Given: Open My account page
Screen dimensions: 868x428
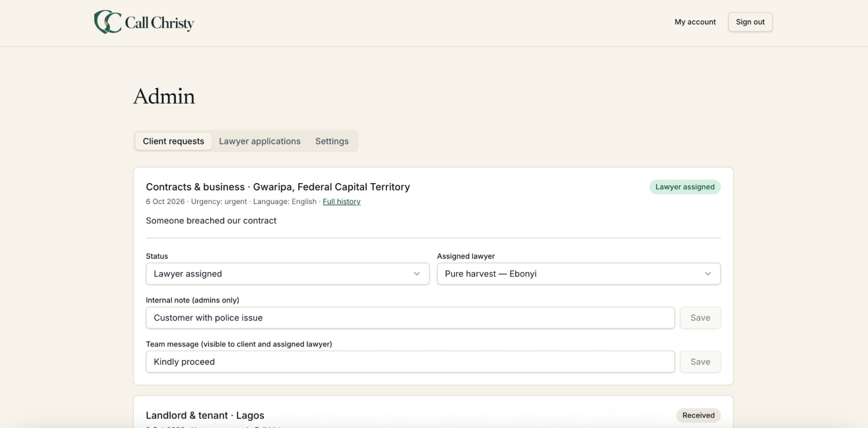Looking at the screenshot, I should (695, 22).
